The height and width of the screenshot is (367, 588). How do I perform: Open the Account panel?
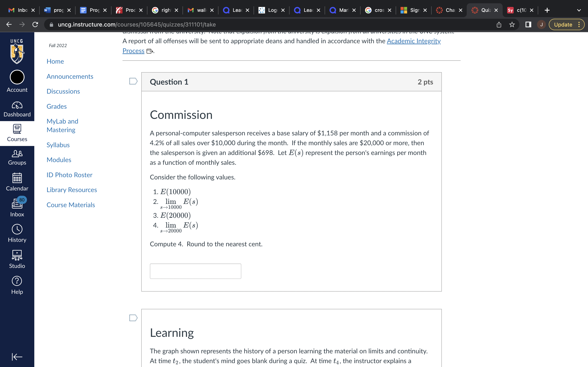(x=17, y=83)
